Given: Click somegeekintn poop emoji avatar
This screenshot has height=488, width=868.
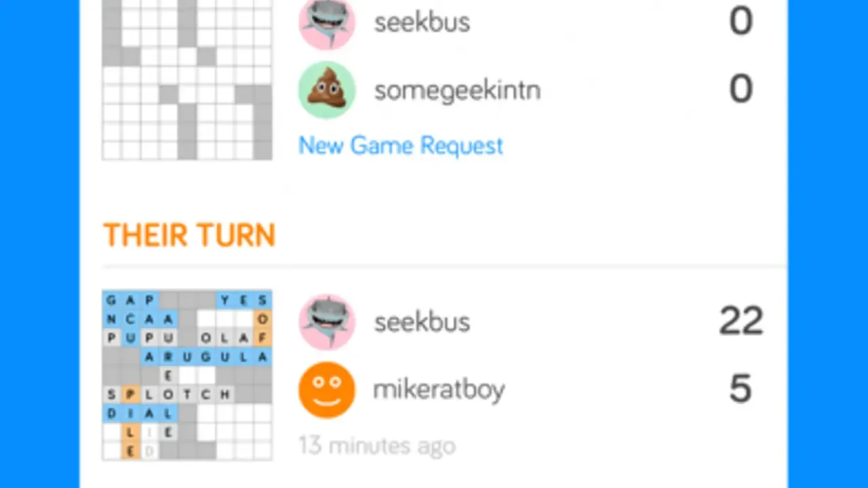Looking at the screenshot, I should (327, 90).
